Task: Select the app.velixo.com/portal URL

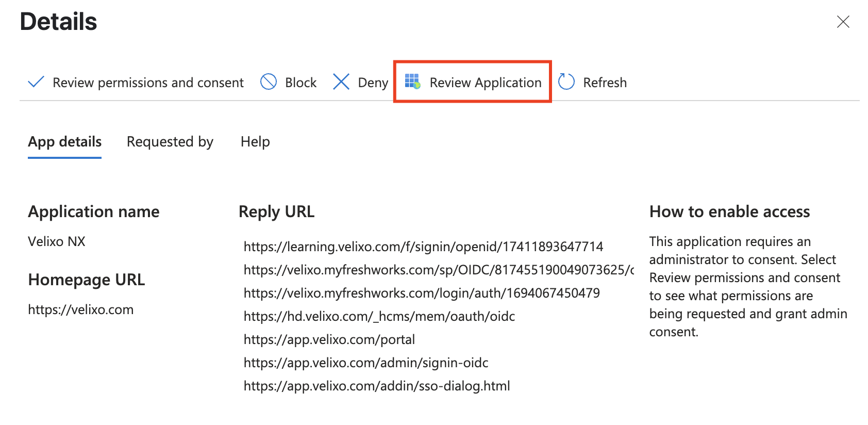Action: [x=329, y=339]
